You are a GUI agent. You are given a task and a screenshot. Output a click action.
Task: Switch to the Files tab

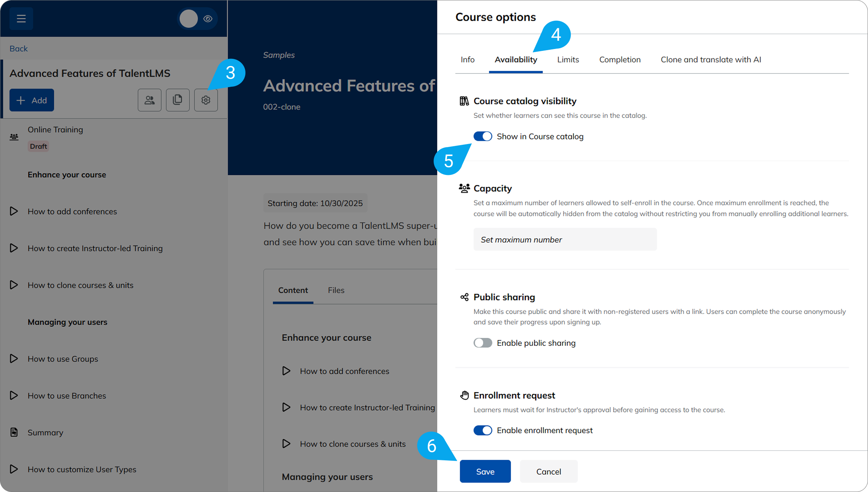[x=336, y=290]
